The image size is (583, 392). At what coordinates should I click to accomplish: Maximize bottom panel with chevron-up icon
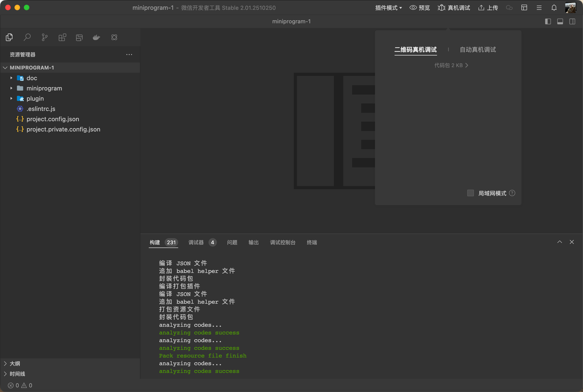point(559,242)
